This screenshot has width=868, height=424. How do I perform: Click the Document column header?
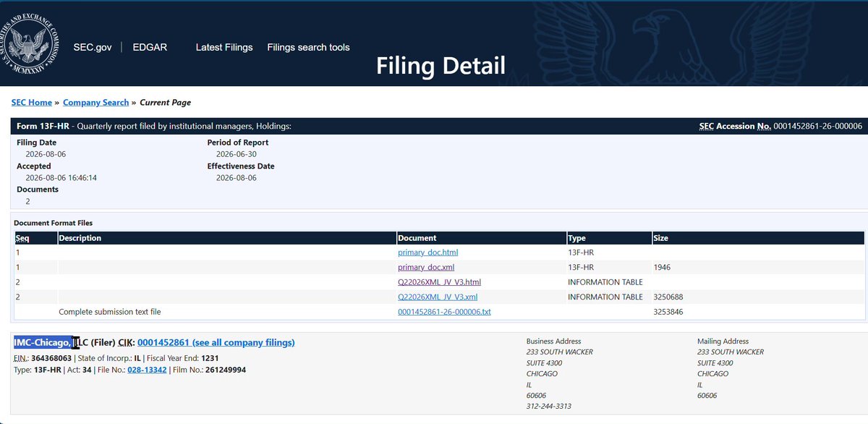tap(417, 237)
